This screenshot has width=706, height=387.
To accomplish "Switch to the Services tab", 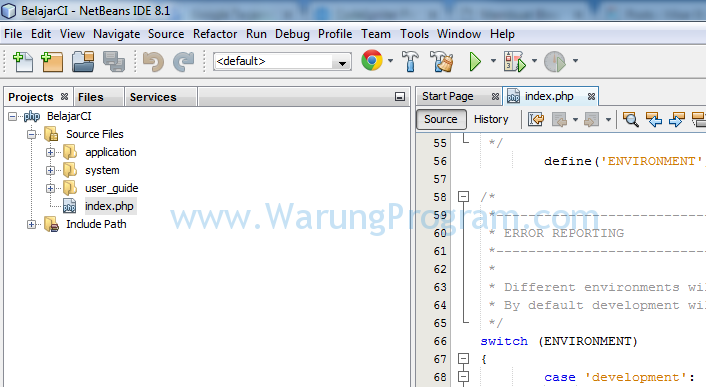I will (x=153, y=97).
